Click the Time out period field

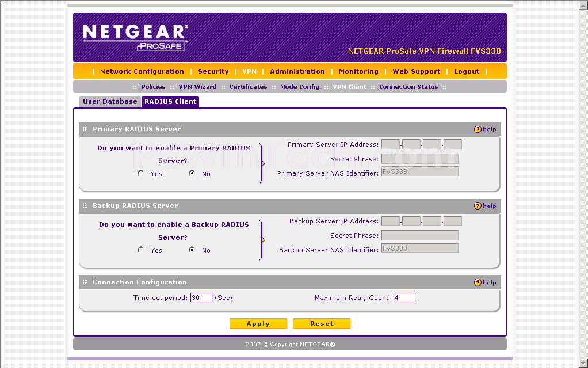click(201, 298)
